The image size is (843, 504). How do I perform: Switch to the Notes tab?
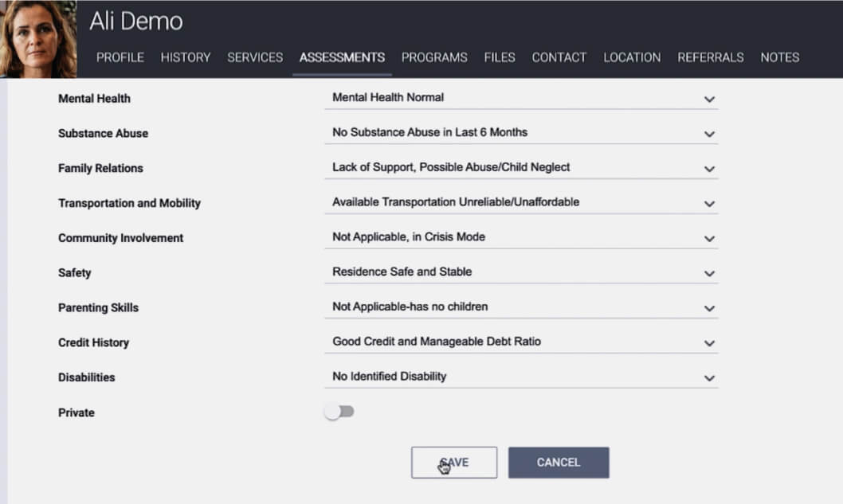pyautogui.click(x=779, y=57)
